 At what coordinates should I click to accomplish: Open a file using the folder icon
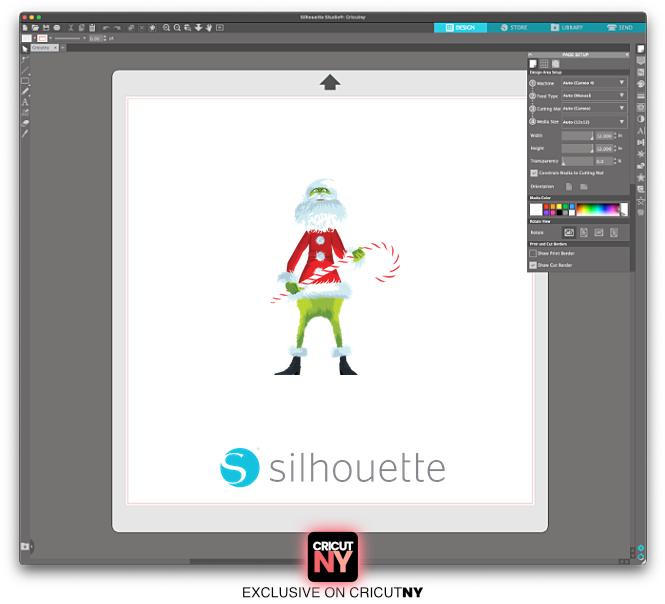click(35, 28)
